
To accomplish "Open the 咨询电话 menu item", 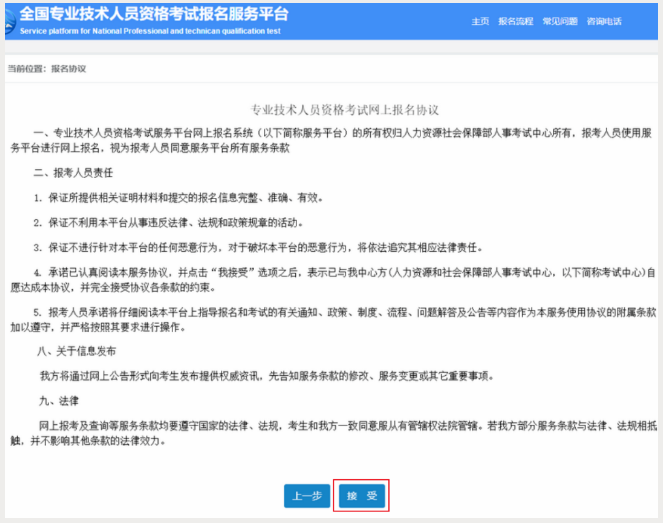I will [604, 21].
